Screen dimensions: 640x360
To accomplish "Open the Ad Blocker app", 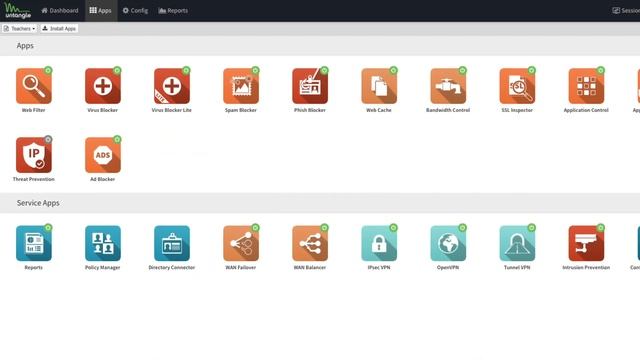I will pos(102,155).
